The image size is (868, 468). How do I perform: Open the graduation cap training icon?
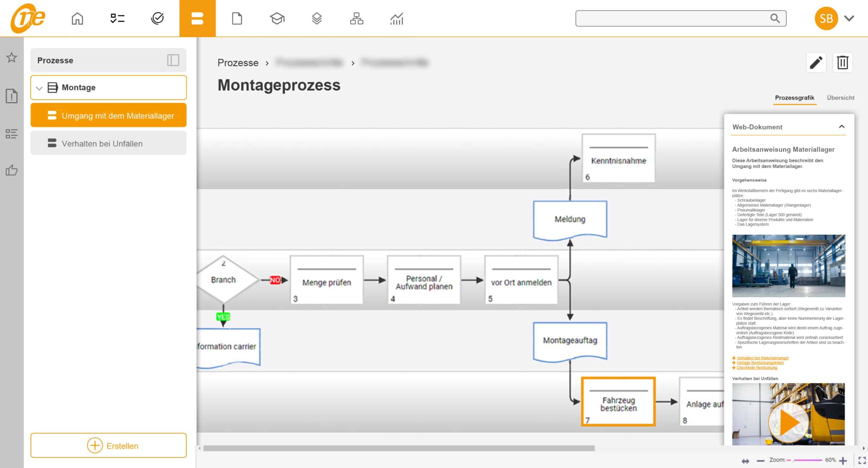point(277,18)
